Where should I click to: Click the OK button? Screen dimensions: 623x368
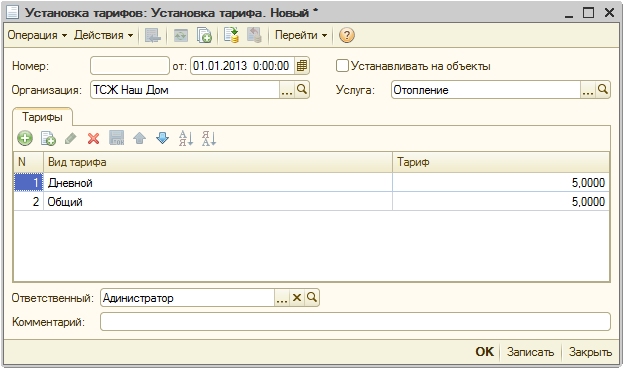click(485, 352)
